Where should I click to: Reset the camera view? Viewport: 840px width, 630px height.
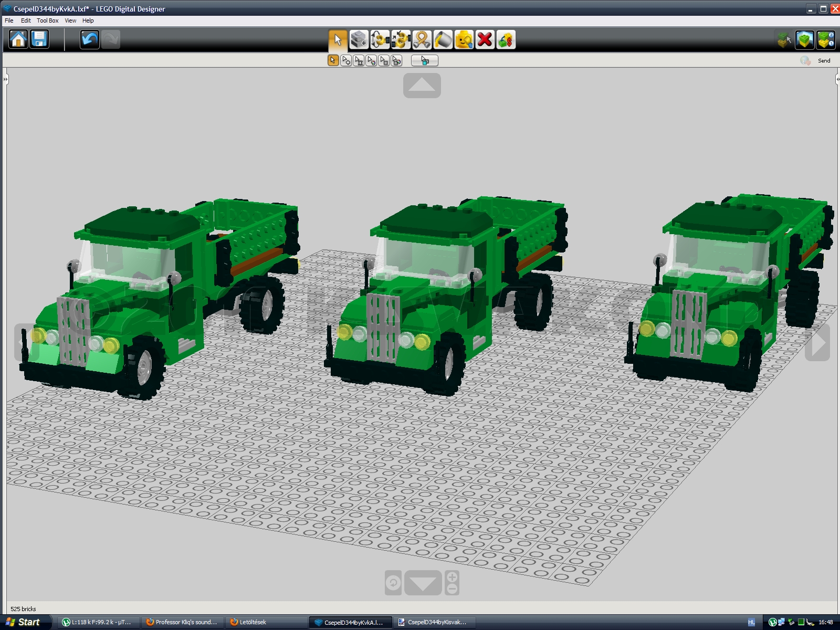click(393, 583)
